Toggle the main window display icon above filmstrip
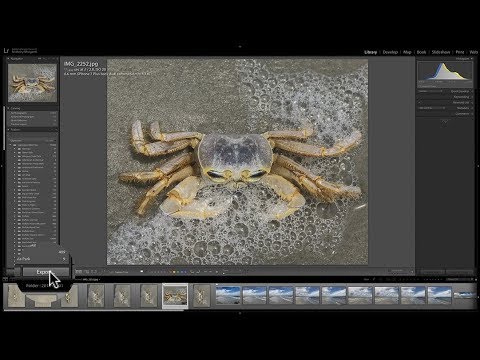This screenshot has height=360, width=480. pyautogui.click(x=5, y=279)
